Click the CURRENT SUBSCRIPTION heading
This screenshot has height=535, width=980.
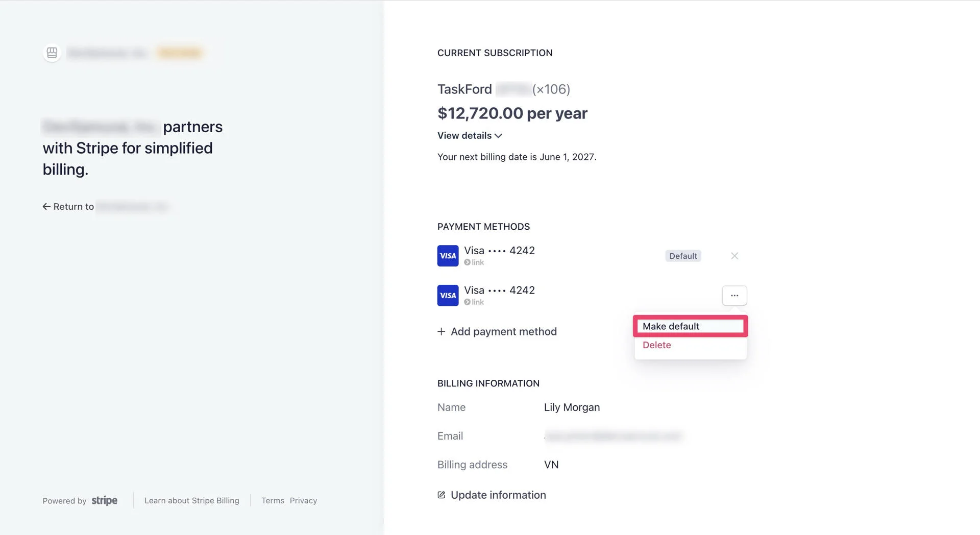click(495, 53)
